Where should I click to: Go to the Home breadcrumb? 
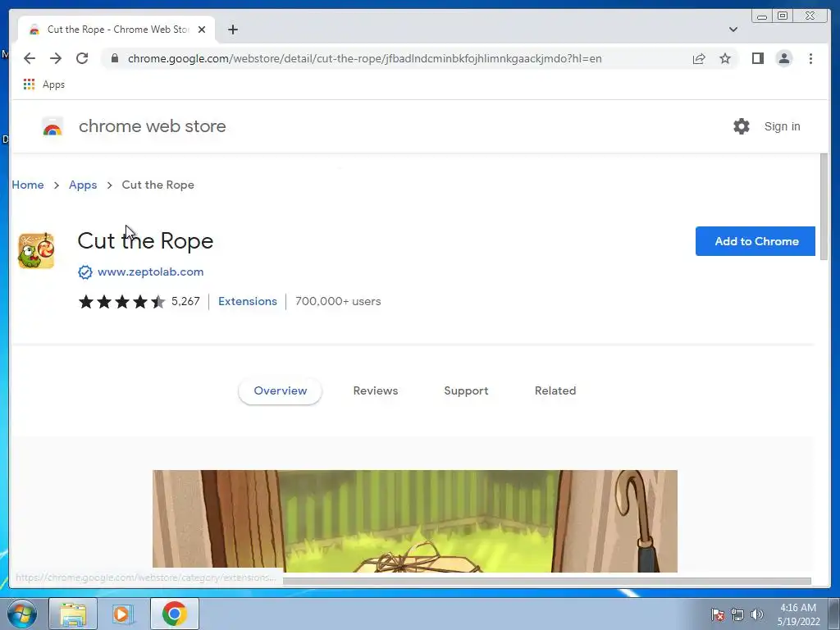point(28,185)
